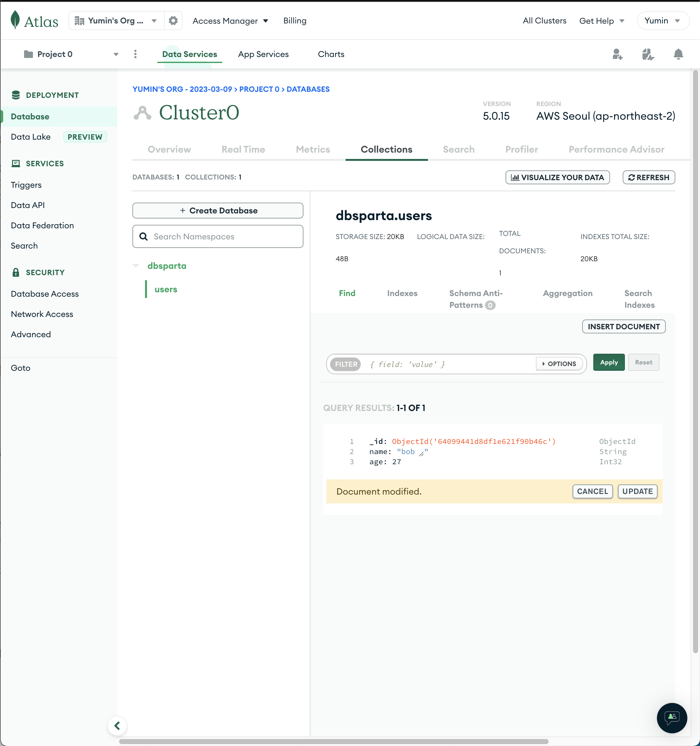Open the project activity feed icon
The image size is (700, 746).
point(648,54)
